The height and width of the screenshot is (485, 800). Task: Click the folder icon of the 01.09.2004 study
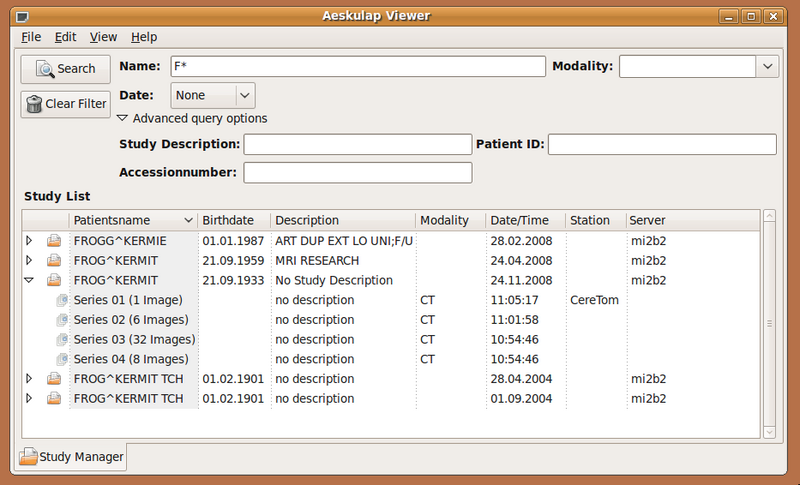coord(54,399)
